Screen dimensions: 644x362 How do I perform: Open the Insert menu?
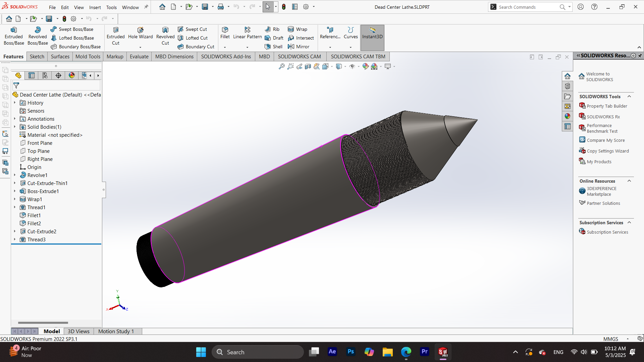[95, 7]
